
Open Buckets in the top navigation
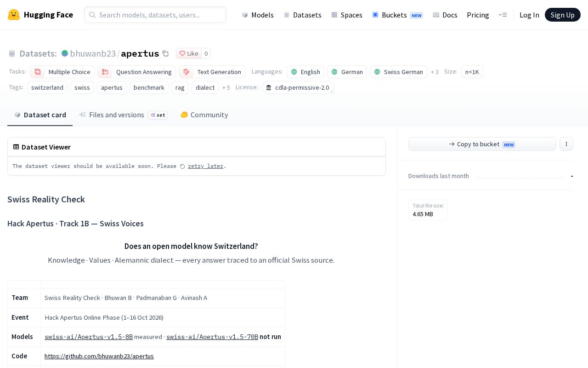click(397, 15)
